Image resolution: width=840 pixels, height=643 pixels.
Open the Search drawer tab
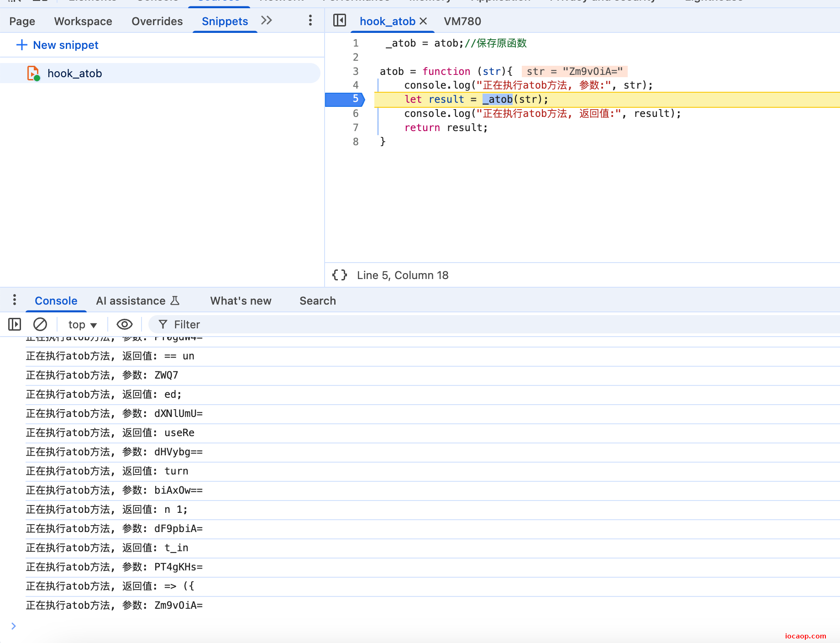point(318,301)
